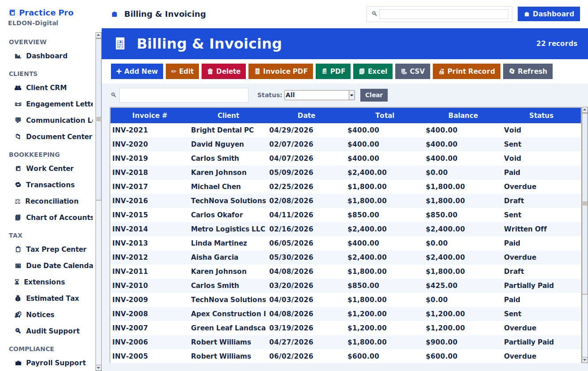Select INV-2006 invoice row
Image resolution: width=588 pixels, height=371 pixels.
click(346, 342)
